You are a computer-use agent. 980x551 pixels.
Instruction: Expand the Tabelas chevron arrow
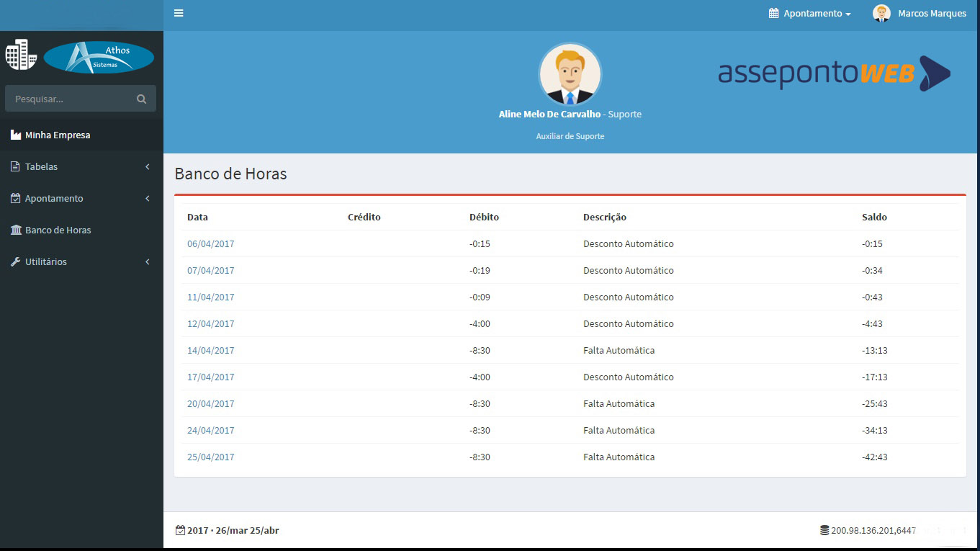pyautogui.click(x=148, y=166)
